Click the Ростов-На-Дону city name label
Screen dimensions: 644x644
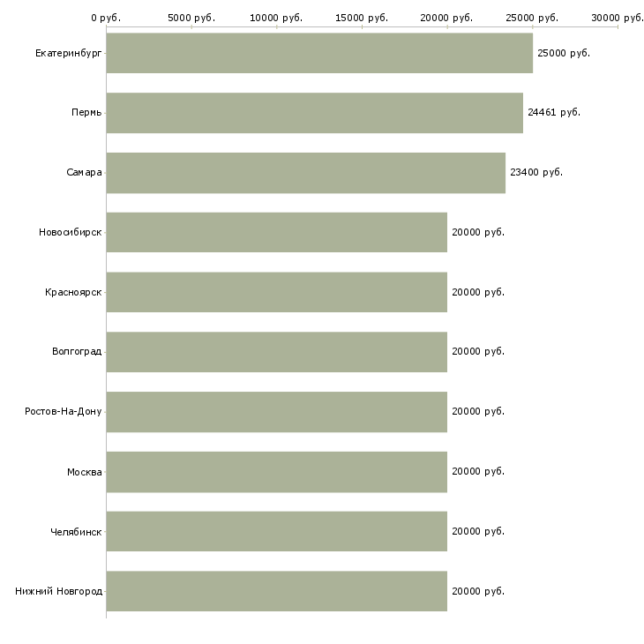point(64,412)
